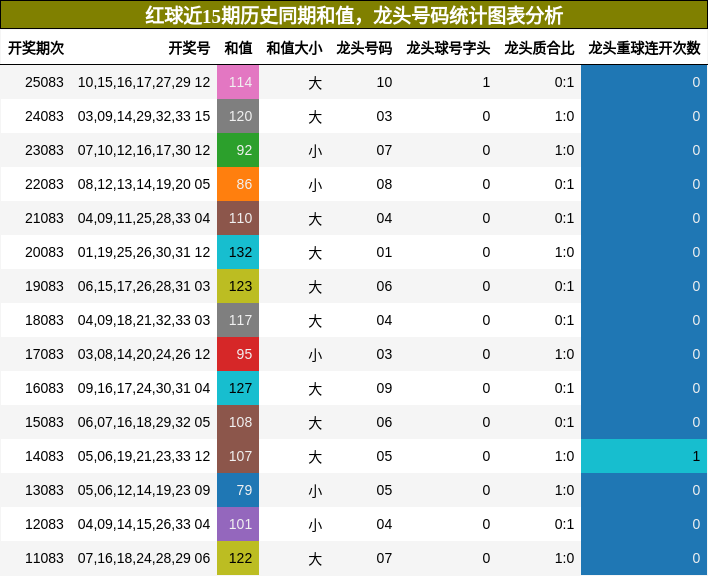Click winning numbers 09,16,17,24,30,31 04
This screenshot has width=708, height=576.
tap(144, 388)
